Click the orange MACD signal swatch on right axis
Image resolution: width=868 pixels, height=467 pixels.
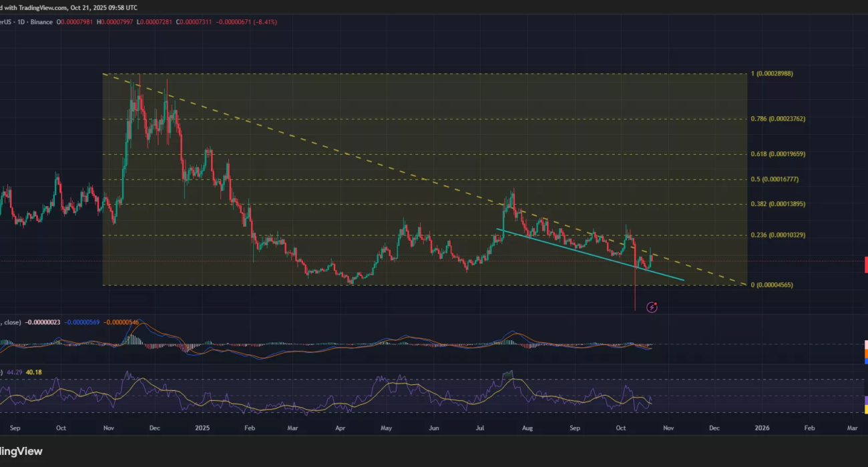tap(865, 353)
